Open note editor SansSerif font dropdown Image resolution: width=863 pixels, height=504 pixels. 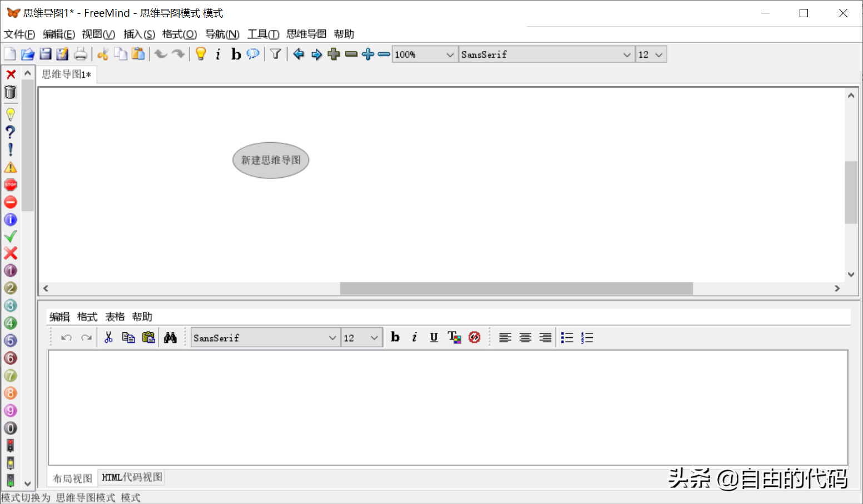point(265,338)
